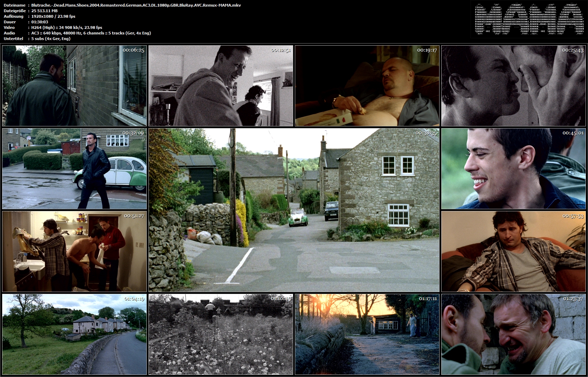Screen dimensions: 588x377
Task: Pick the sunset frame at 01:17:11
Action: tap(367, 334)
